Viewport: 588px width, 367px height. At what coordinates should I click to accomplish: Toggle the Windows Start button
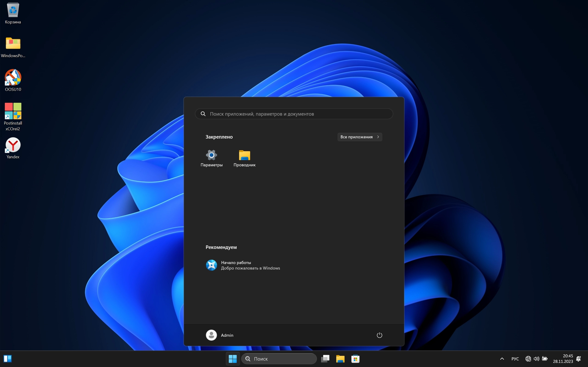click(x=233, y=359)
